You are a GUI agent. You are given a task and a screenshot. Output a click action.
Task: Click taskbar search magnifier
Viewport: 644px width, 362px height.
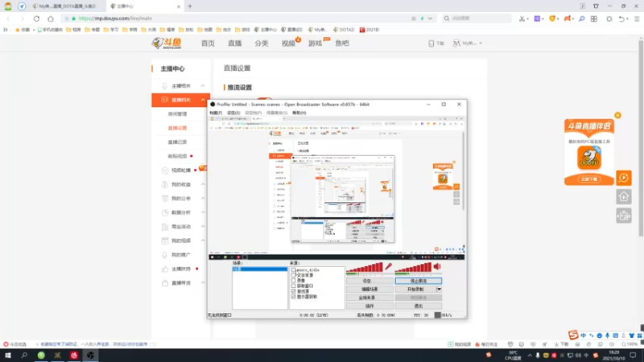[x=24, y=356]
